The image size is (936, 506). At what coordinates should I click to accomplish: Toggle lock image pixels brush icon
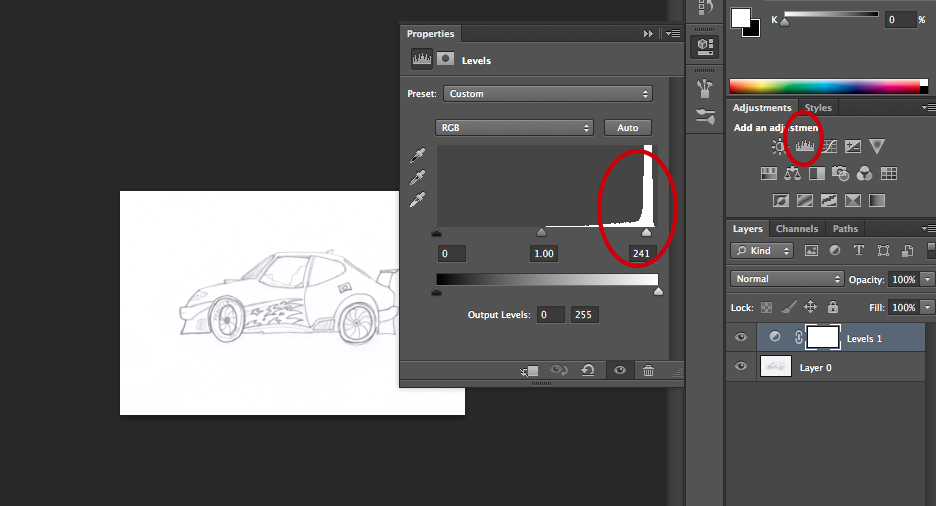click(x=789, y=307)
